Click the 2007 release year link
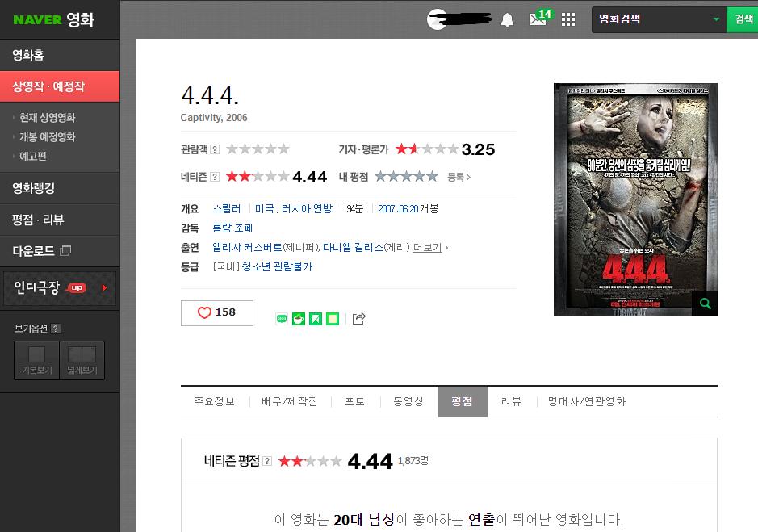The height and width of the screenshot is (532, 758). tap(386, 208)
